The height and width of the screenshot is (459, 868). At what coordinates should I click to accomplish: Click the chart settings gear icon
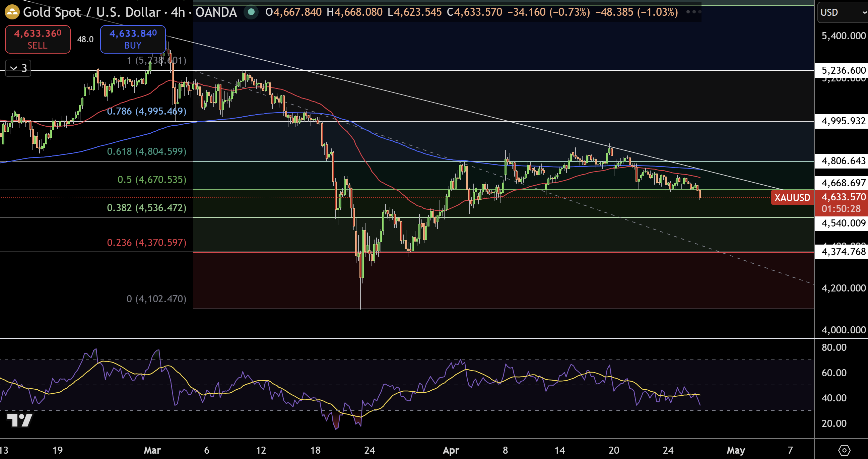844,450
